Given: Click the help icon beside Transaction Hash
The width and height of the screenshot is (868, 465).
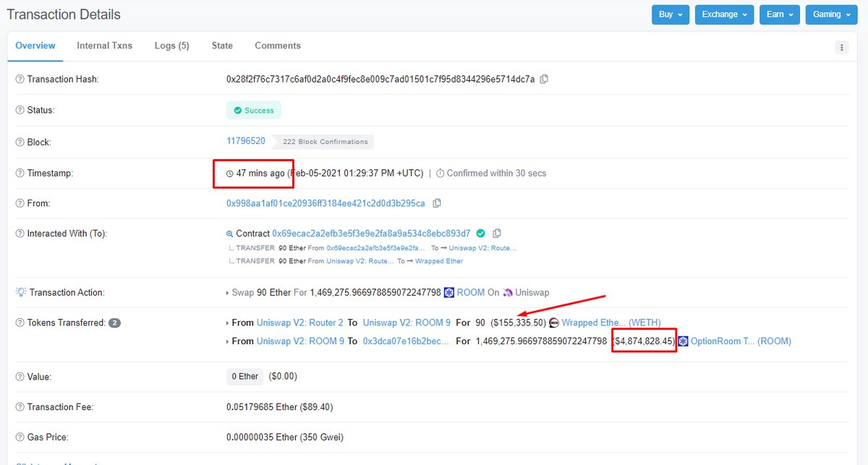Looking at the screenshot, I should click(x=20, y=79).
